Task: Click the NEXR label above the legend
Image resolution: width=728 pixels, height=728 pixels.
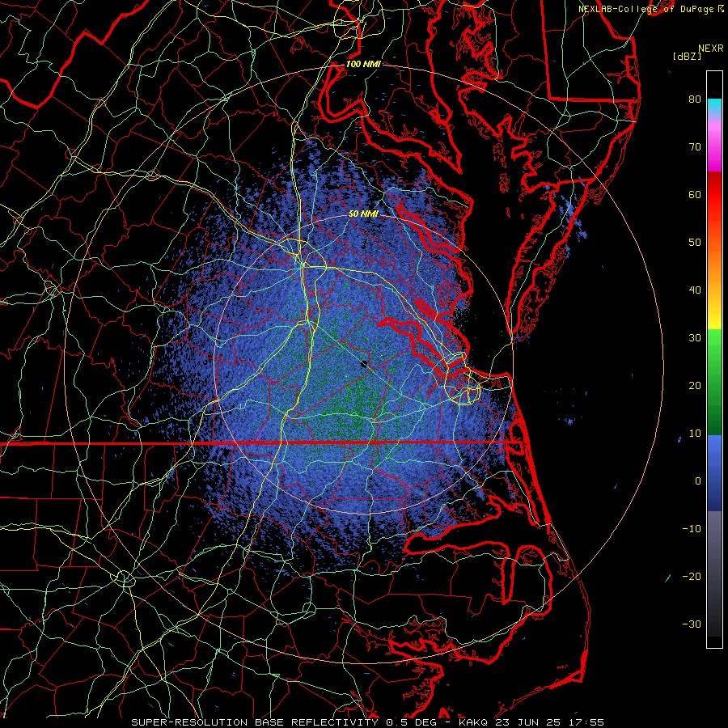Action: point(710,49)
